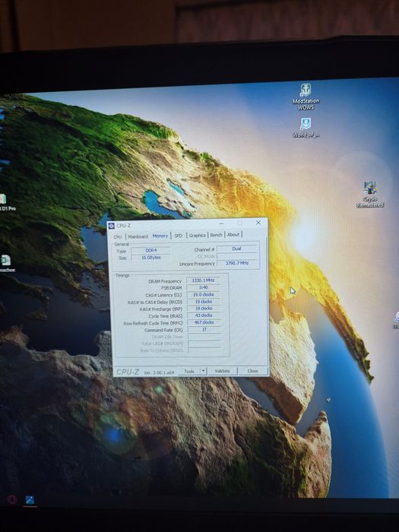The image size is (399, 532).
Task: Open the World_of_... desktop shortcut
Action: click(306, 128)
